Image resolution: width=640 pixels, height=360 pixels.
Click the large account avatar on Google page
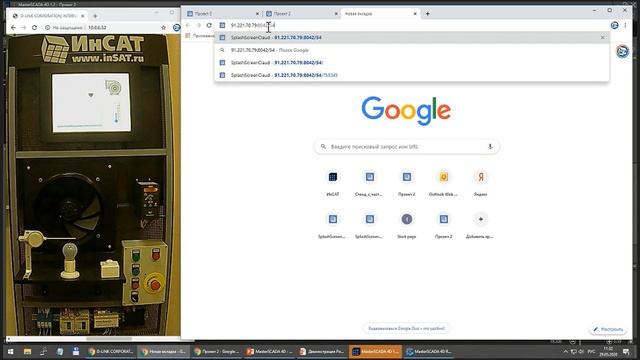(622, 51)
